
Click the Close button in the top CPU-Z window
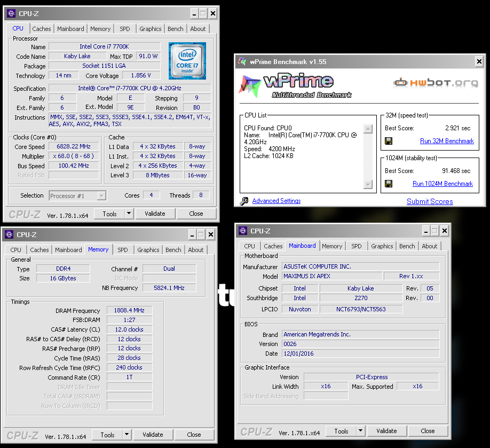pos(196,214)
